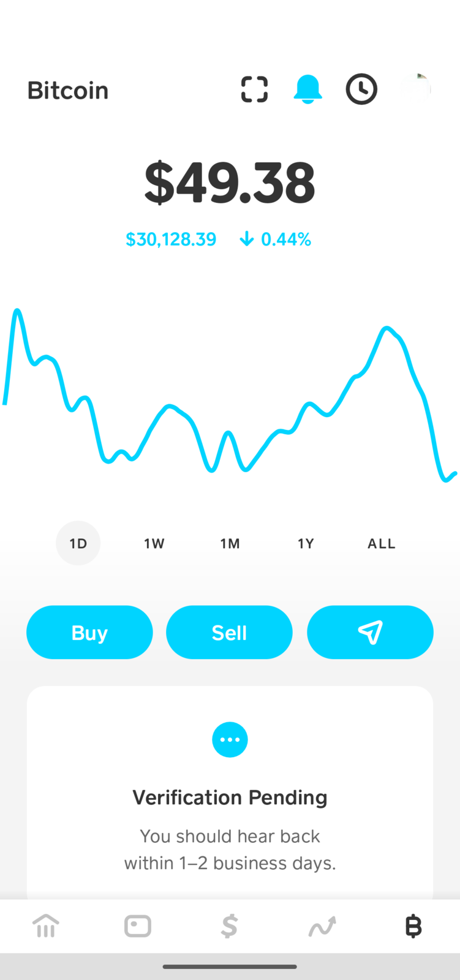This screenshot has height=980, width=460.
Task: Tap the paper plane send Bitcoin button
Action: tap(370, 632)
